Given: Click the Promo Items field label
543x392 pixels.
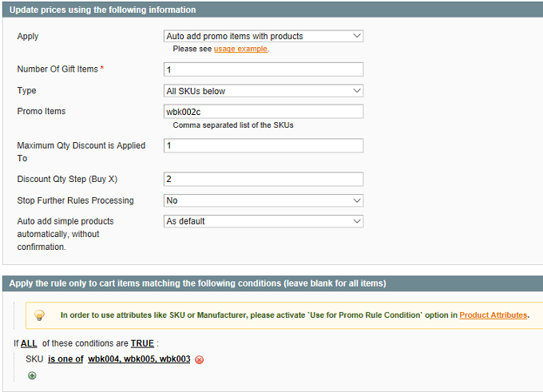Looking at the screenshot, I should pyautogui.click(x=42, y=112).
